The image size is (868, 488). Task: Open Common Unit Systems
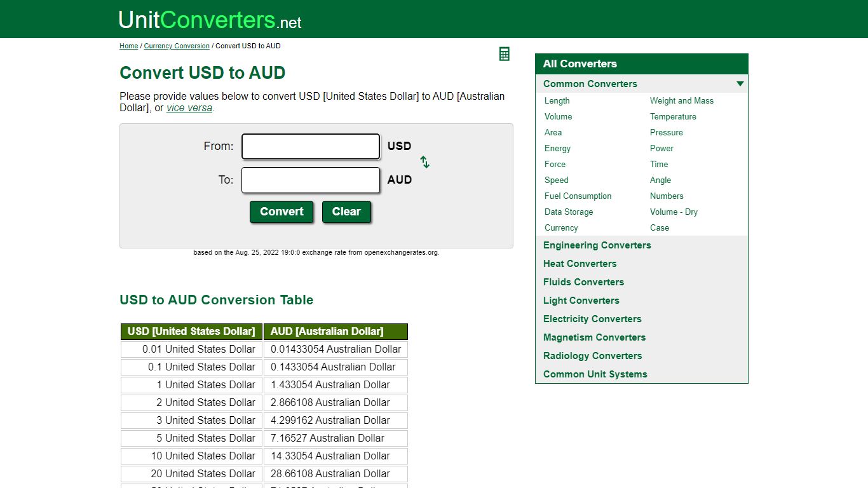(595, 374)
